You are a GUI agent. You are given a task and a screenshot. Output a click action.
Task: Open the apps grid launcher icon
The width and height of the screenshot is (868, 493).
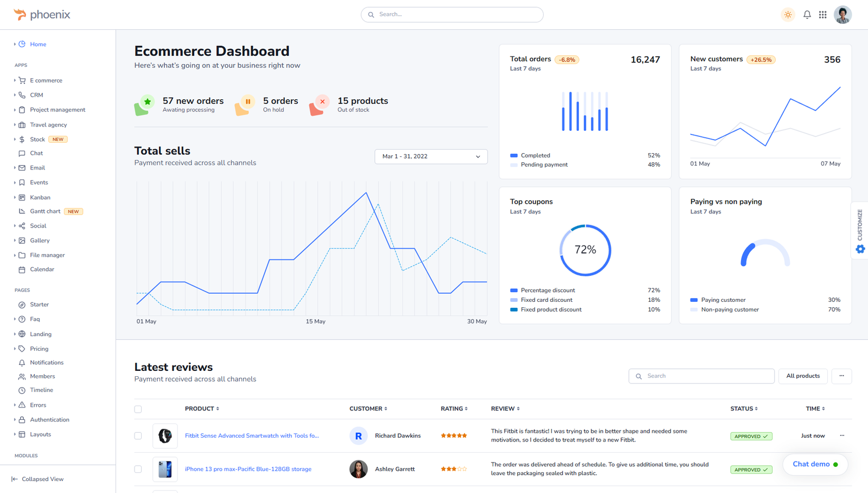tap(822, 15)
